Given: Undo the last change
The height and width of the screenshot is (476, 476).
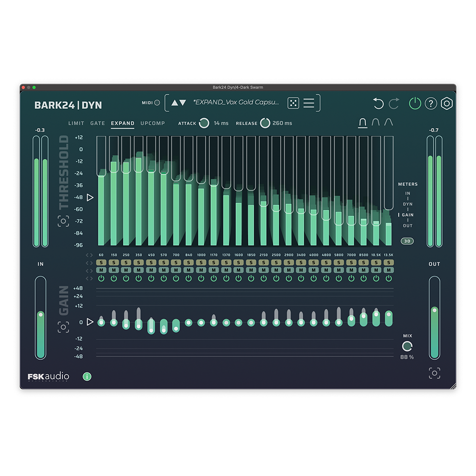Looking at the screenshot, I should (378, 103).
